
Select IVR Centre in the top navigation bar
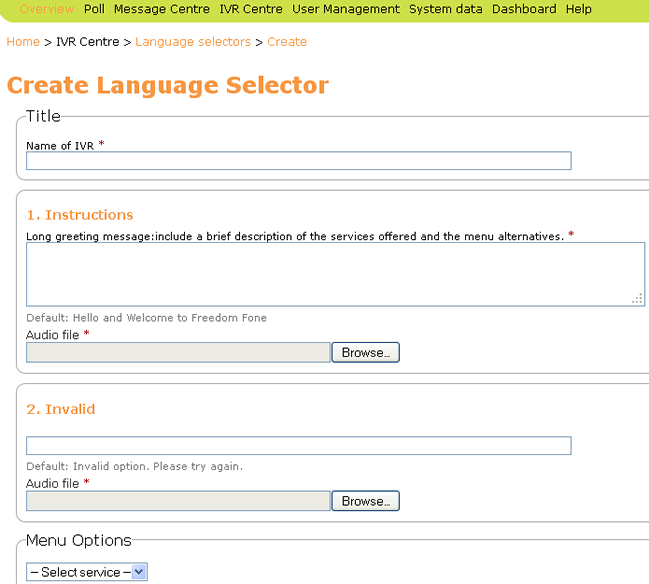click(251, 9)
